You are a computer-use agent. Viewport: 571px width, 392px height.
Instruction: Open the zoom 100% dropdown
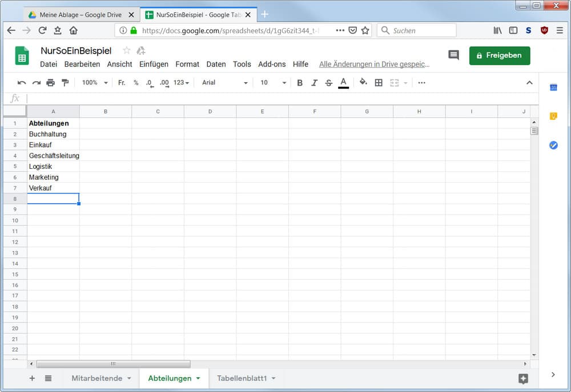(95, 83)
